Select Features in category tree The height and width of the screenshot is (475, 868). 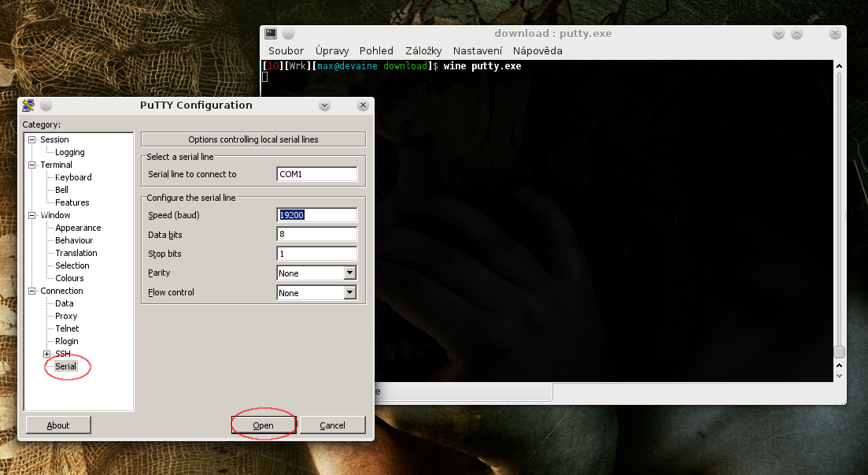[72, 202]
